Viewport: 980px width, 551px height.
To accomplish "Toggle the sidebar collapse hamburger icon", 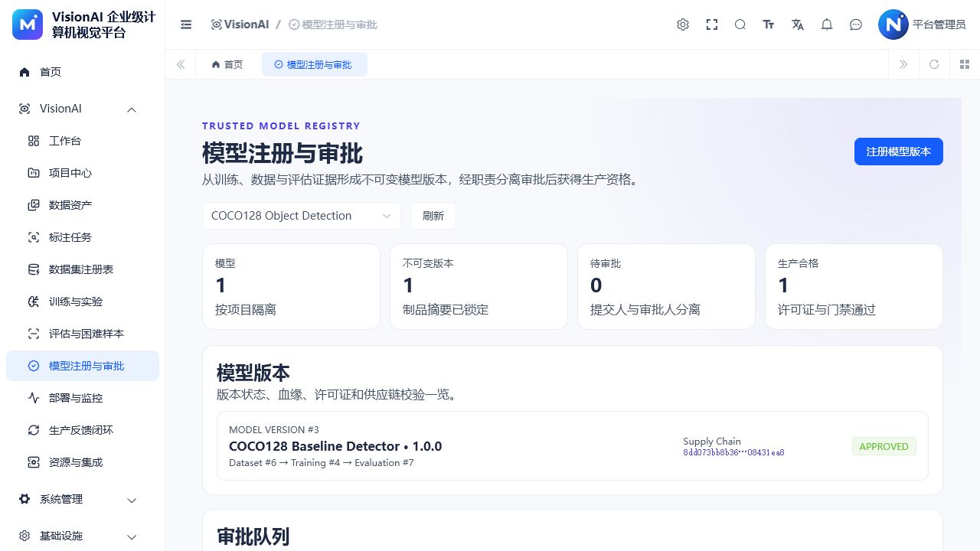I will click(x=186, y=24).
